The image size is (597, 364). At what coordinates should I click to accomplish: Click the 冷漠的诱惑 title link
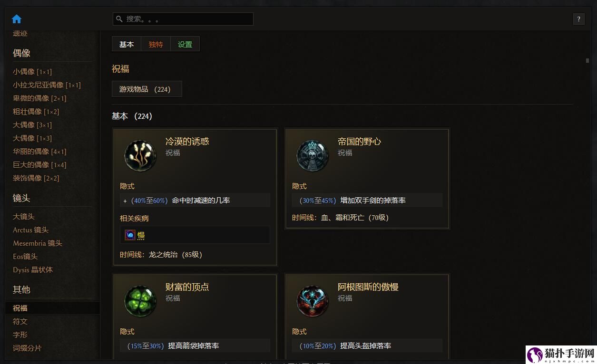point(187,141)
